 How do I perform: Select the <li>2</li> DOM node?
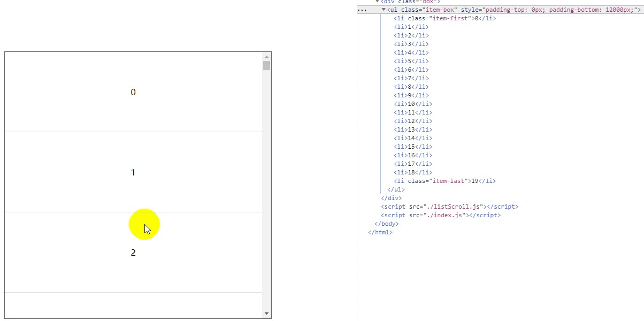coord(411,35)
